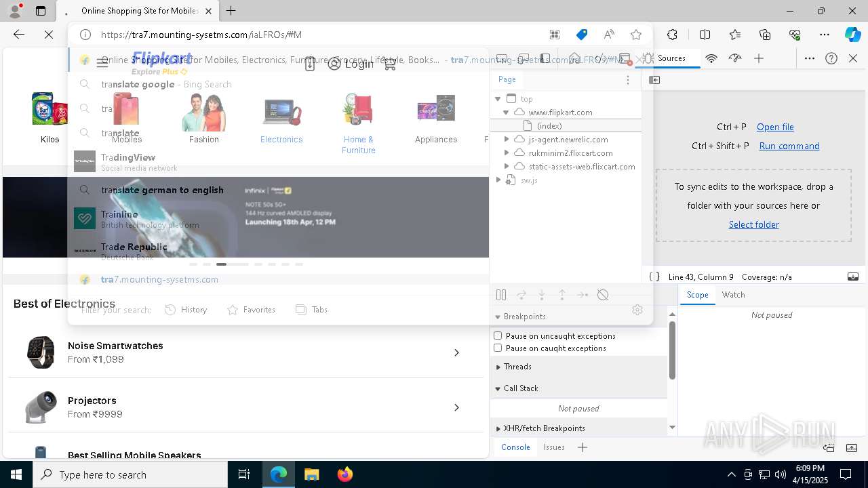868x488 pixels.
Task: Collapse www.flipkart.com tree node
Action: (506, 113)
